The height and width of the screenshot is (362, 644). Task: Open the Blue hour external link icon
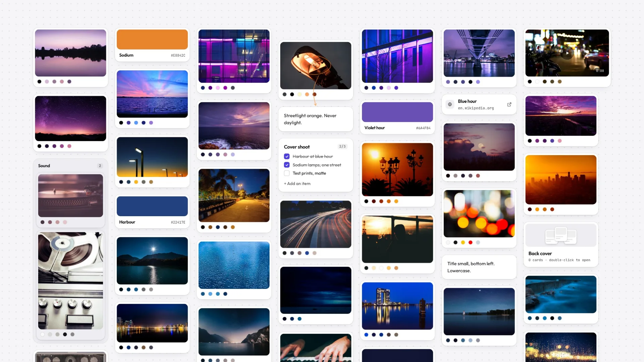pyautogui.click(x=509, y=105)
